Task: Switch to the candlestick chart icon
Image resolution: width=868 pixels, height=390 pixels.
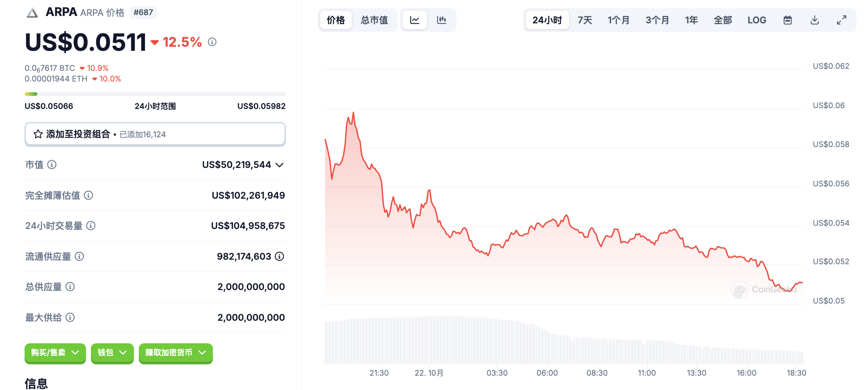Action: (441, 20)
